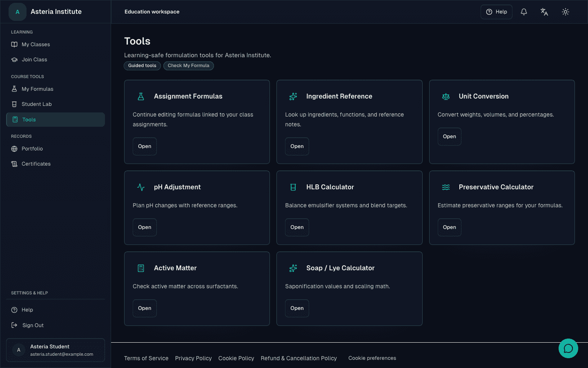
Task: Click the flask icon on Assignment Formulas card
Action: (x=141, y=96)
